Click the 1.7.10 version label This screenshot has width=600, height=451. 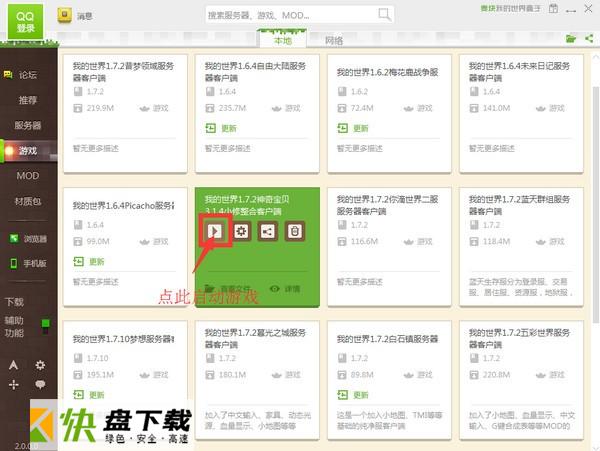click(97, 358)
